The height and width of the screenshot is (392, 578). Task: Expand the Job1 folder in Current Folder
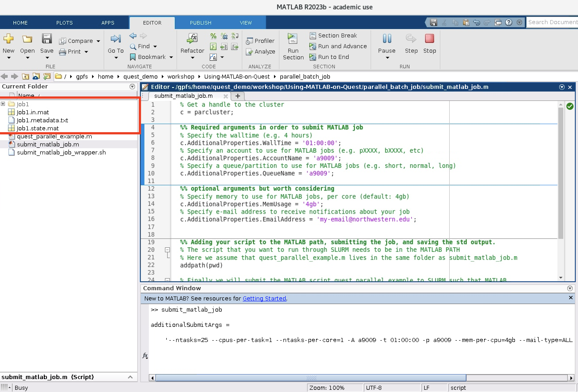coord(3,104)
